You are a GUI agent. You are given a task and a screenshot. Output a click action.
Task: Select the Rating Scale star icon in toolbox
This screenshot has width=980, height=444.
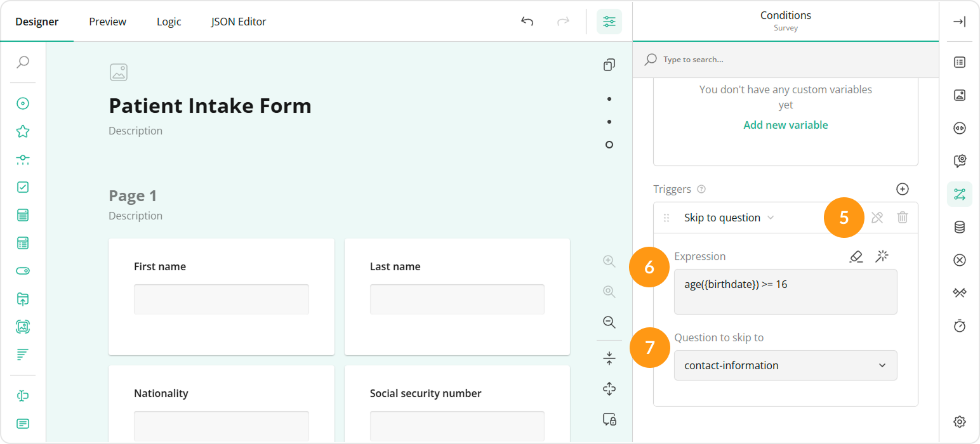22,131
